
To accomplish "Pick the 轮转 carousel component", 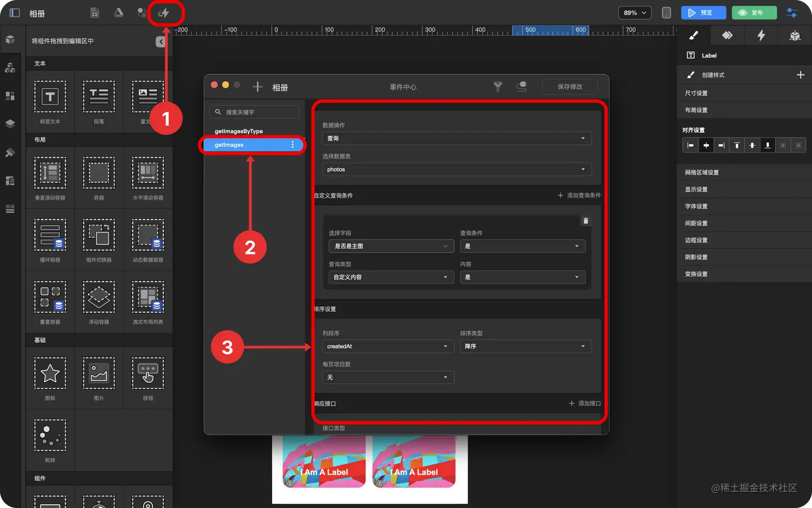I will (x=50, y=440).
